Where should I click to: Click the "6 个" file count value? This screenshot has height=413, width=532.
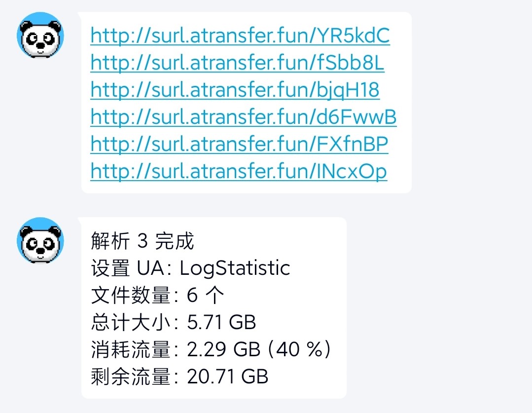(205, 296)
